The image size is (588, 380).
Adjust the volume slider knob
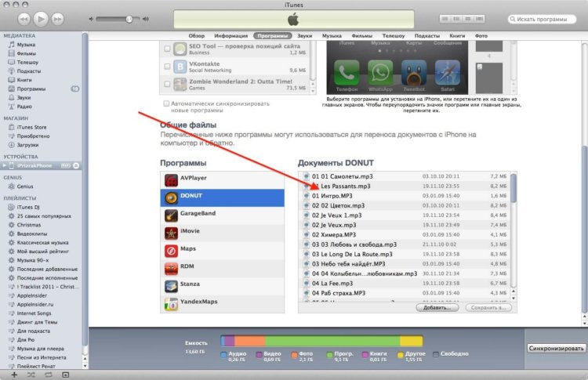click(x=129, y=19)
